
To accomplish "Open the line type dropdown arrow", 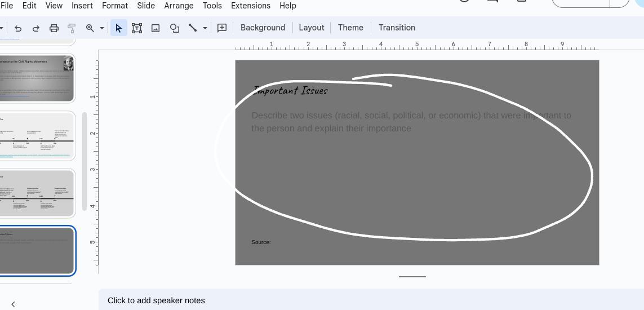I will (x=205, y=28).
